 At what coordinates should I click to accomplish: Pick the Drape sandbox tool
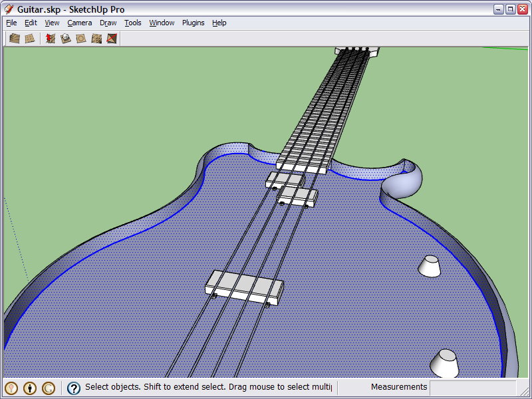click(x=81, y=39)
